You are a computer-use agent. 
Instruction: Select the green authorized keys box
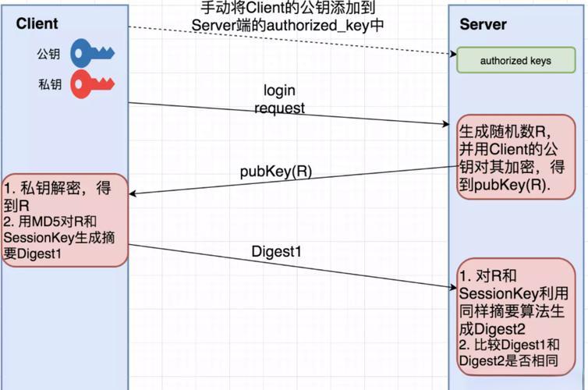point(515,61)
